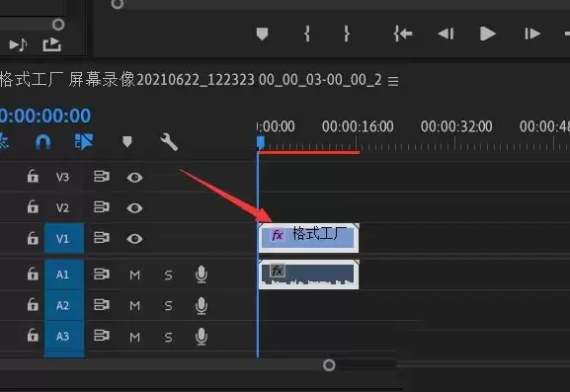This screenshot has height=392, width=570.
Task: Click the blue playhead marker on the time ruler
Action: point(260,142)
